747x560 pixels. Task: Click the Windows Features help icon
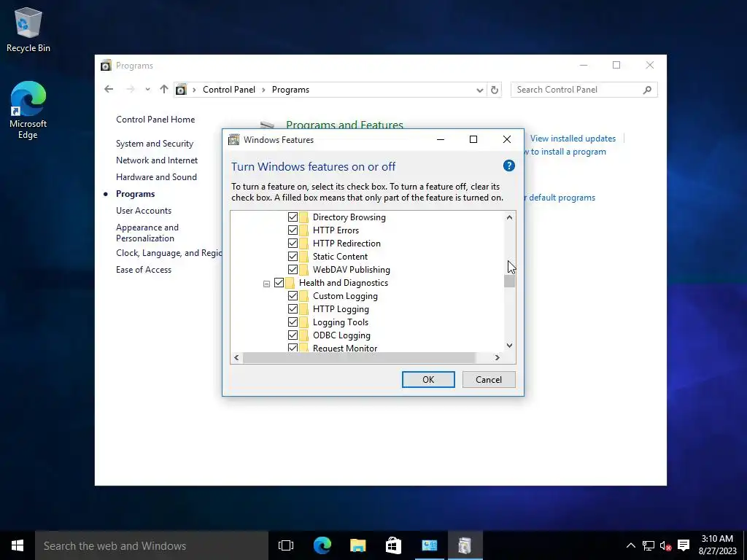tap(508, 166)
